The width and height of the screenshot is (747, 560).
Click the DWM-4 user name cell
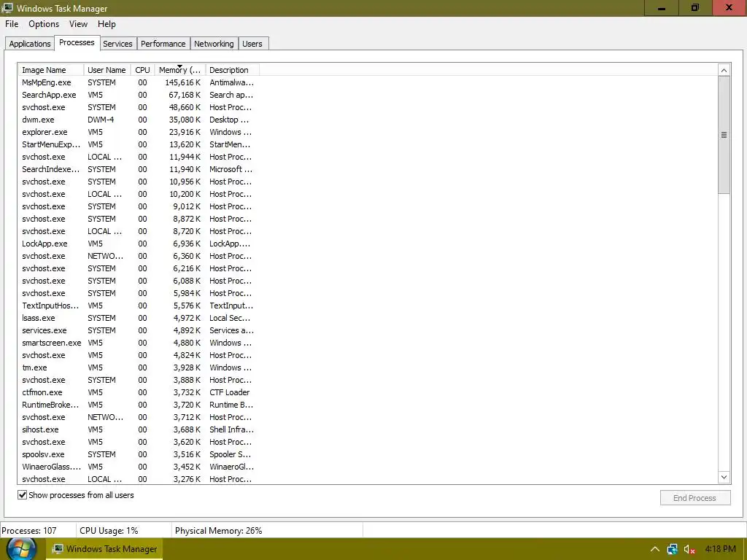click(101, 120)
